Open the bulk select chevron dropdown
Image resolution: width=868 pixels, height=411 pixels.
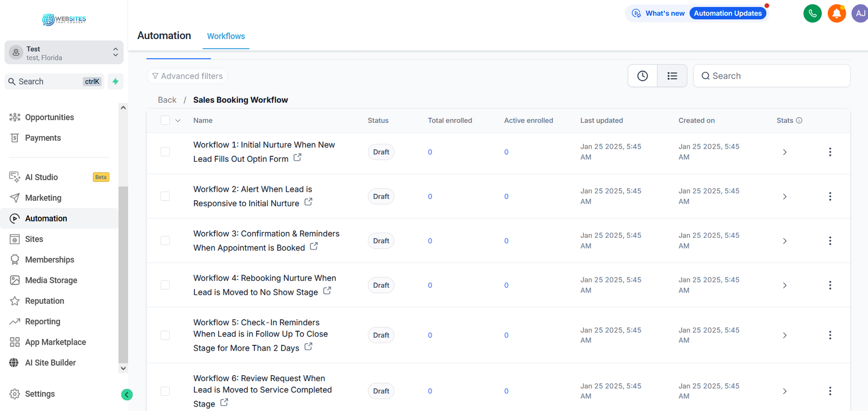click(178, 121)
